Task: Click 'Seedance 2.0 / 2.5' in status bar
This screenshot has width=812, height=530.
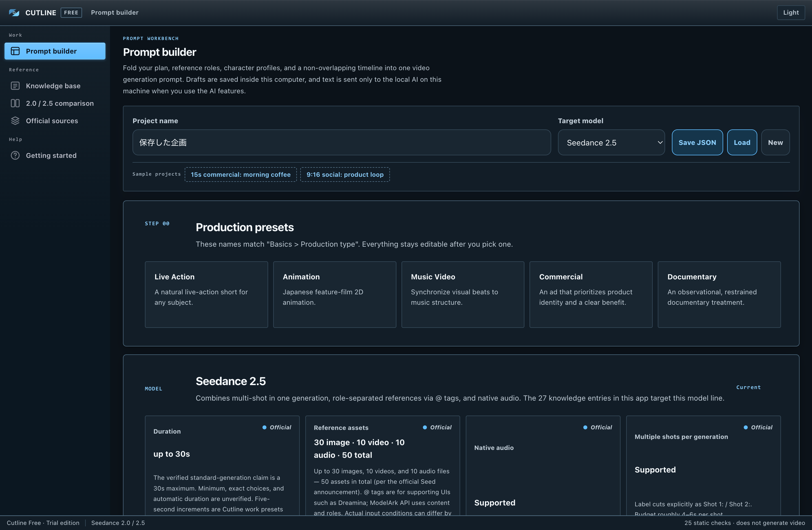Action: click(x=118, y=523)
